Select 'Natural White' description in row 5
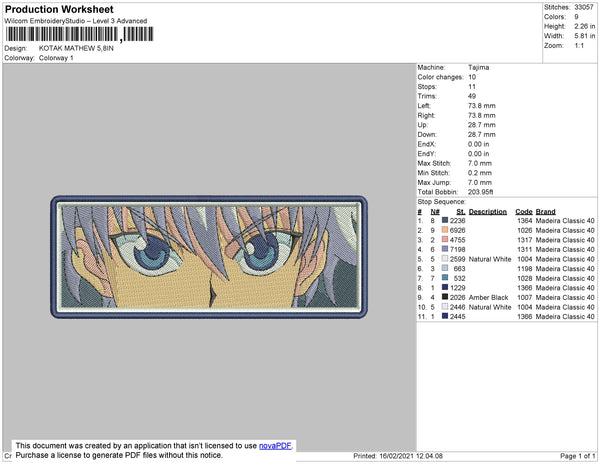 [x=490, y=259]
